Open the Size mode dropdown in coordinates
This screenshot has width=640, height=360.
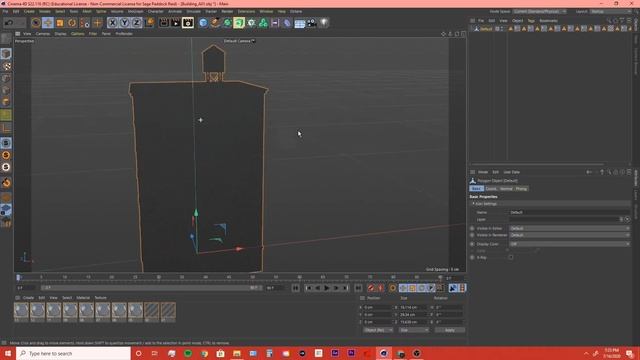tap(414, 330)
